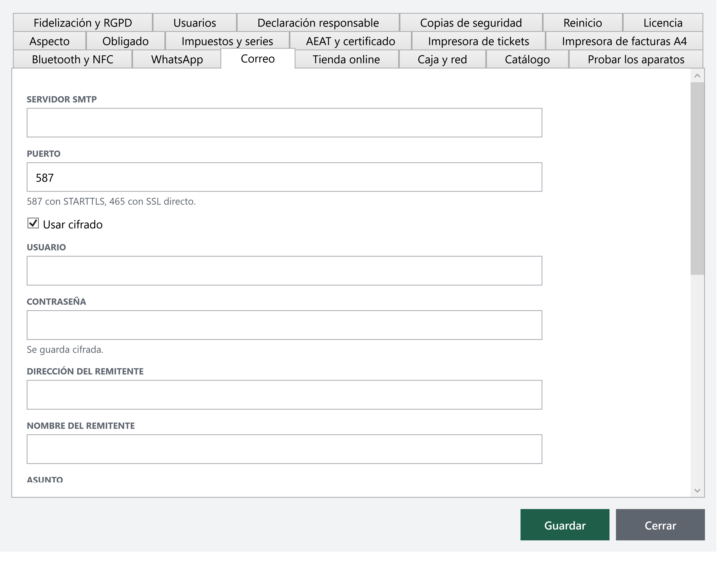
Task: Click into the Usuario text box
Action: [284, 271]
